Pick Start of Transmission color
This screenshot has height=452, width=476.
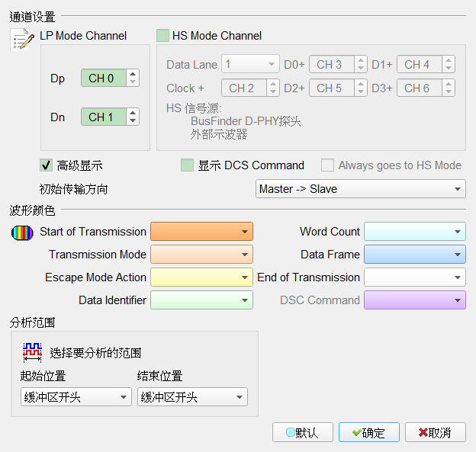201,232
